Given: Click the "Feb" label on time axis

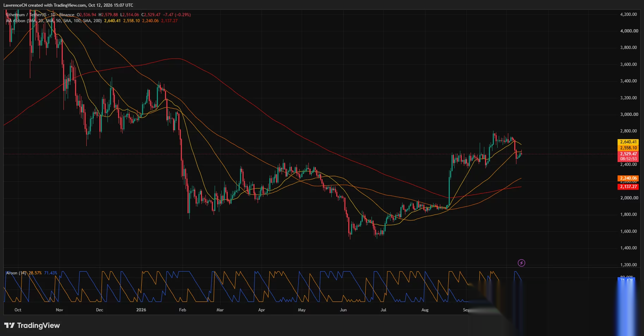Looking at the screenshot, I should click(x=183, y=310).
